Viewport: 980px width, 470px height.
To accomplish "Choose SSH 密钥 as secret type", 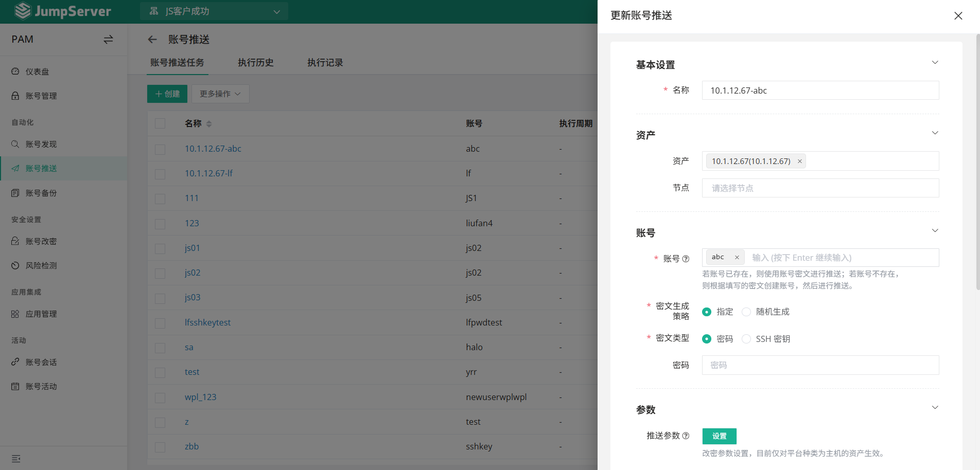I will (x=746, y=339).
